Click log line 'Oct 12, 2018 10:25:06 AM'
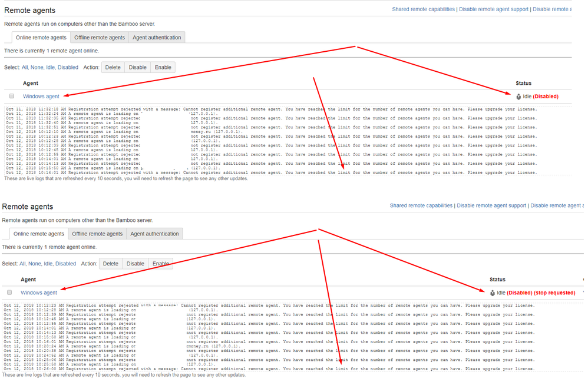Viewport: 588px width, 392px height. click(269, 360)
